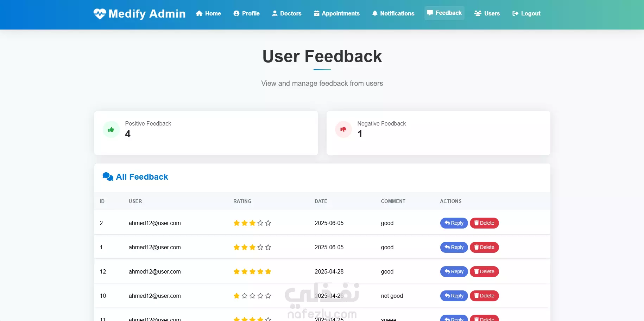Reply to feedback ID 12

(x=454, y=271)
